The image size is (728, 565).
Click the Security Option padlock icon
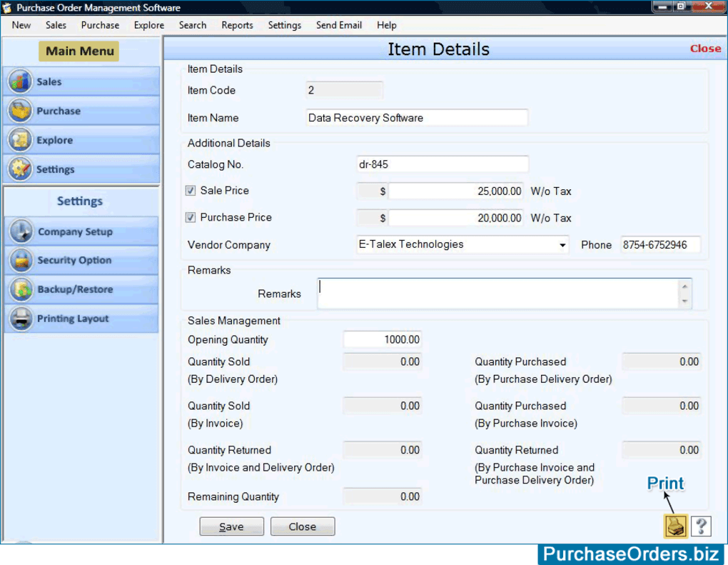coord(21,261)
